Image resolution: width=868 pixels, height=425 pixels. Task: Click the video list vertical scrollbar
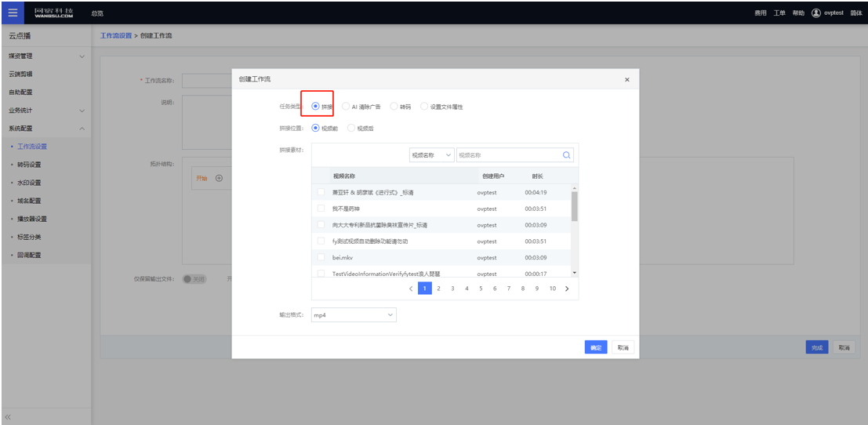(574, 208)
